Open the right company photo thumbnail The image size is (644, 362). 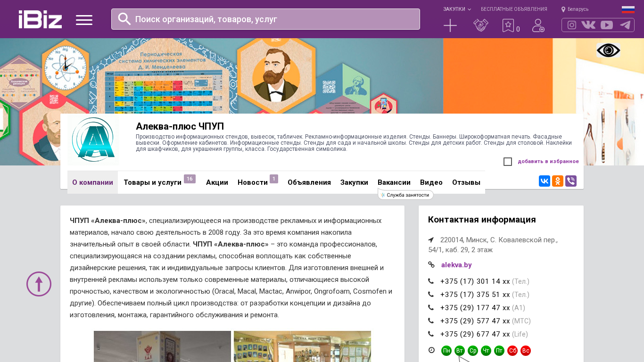(x=302, y=346)
